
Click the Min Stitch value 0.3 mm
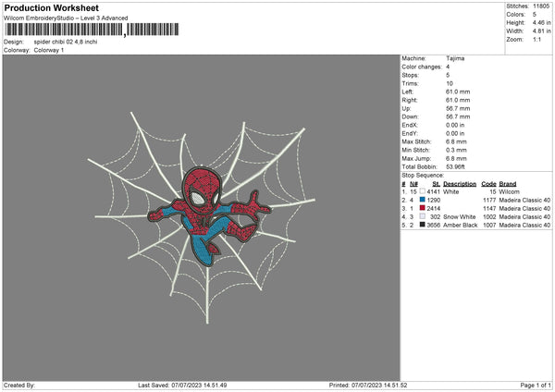[x=456, y=150]
